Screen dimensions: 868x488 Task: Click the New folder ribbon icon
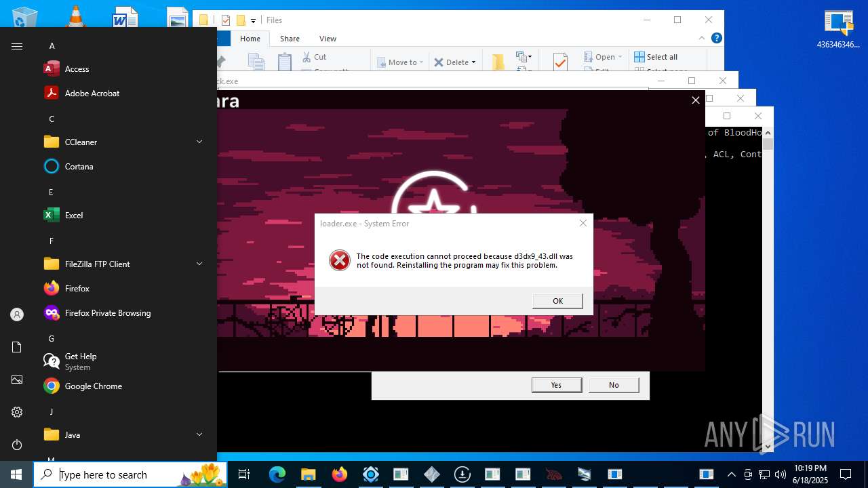click(498, 62)
